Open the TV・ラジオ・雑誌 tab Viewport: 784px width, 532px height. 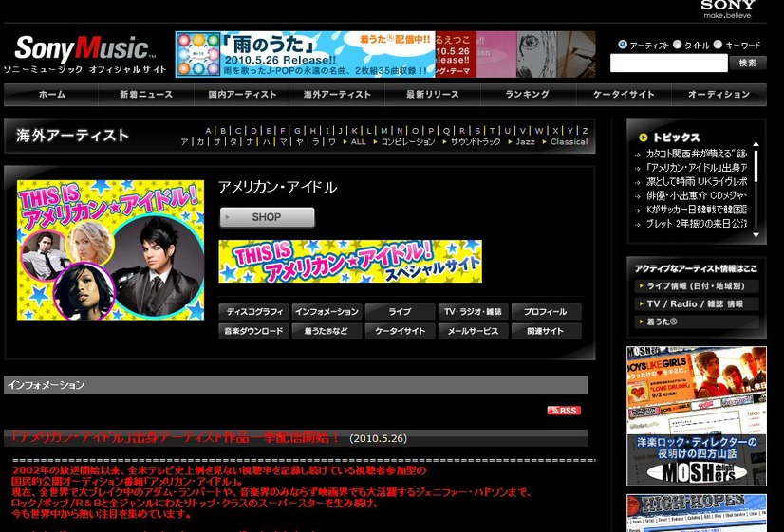[x=473, y=312]
